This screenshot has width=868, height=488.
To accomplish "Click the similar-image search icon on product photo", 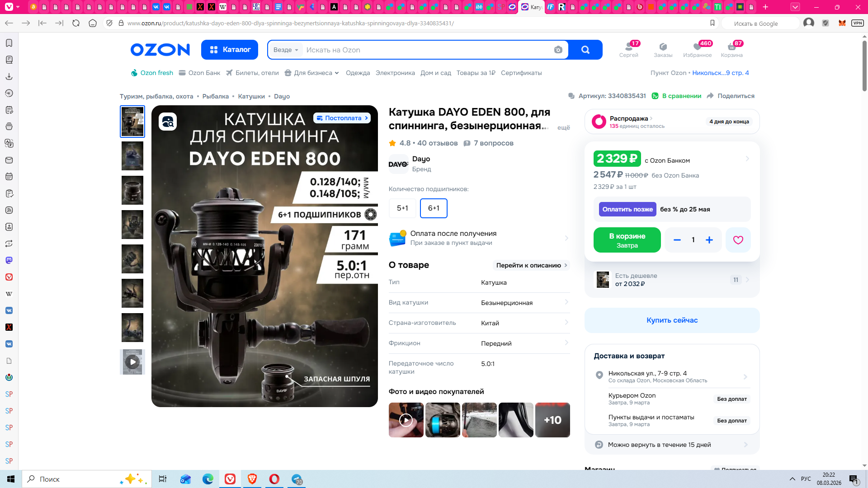I will [168, 122].
